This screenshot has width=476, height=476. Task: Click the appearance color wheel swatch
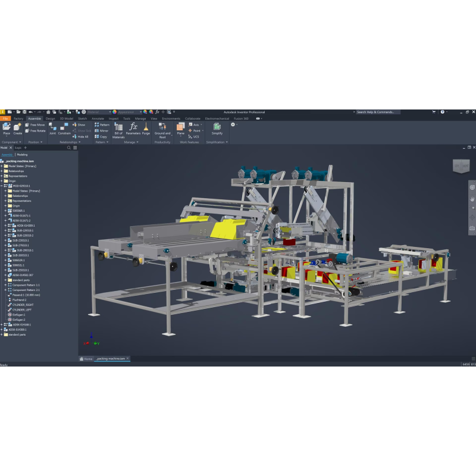click(115, 112)
